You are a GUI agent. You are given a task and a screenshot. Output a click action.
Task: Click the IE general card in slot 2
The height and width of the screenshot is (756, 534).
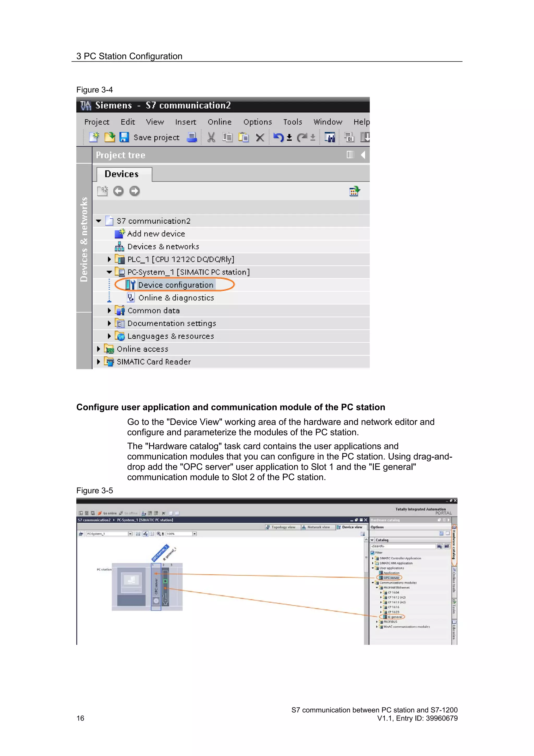(166, 587)
